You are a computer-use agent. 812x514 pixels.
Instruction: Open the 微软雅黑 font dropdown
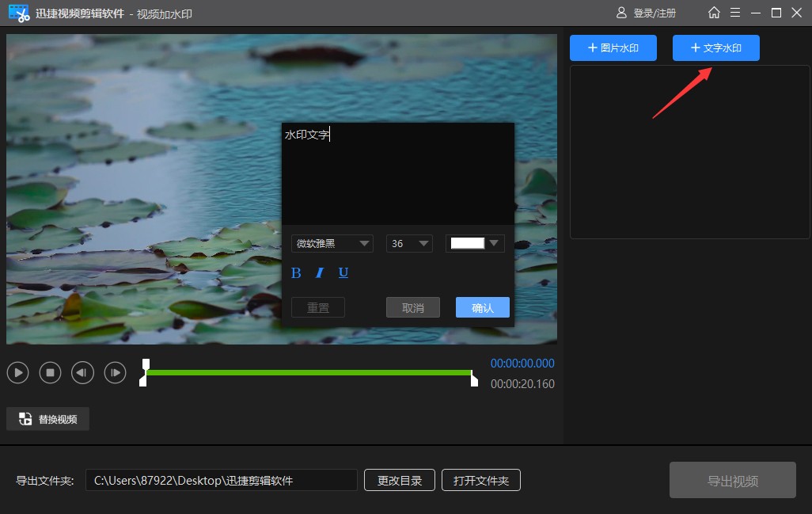pos(332,243)
